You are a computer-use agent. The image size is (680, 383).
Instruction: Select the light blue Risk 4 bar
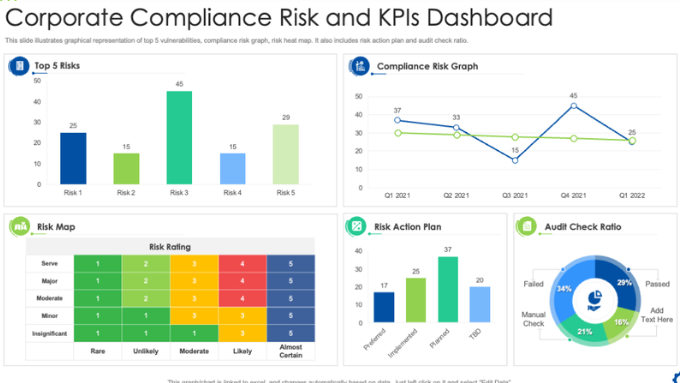click(232, 169)
